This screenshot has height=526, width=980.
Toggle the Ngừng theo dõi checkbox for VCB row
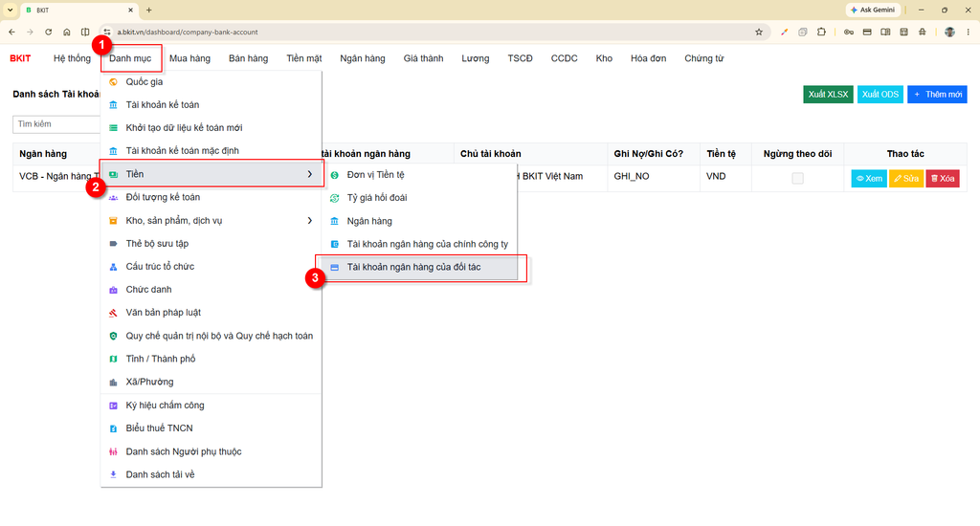(797, 178)
